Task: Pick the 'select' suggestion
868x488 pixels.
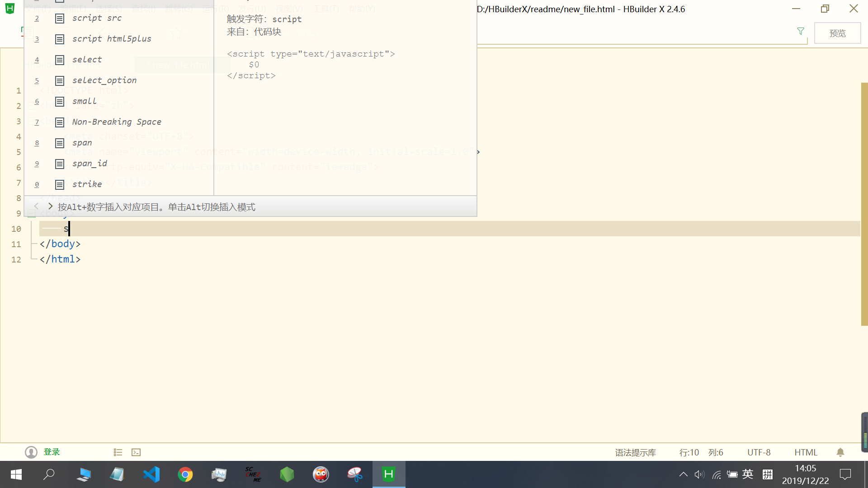Action: pos(119,60)
